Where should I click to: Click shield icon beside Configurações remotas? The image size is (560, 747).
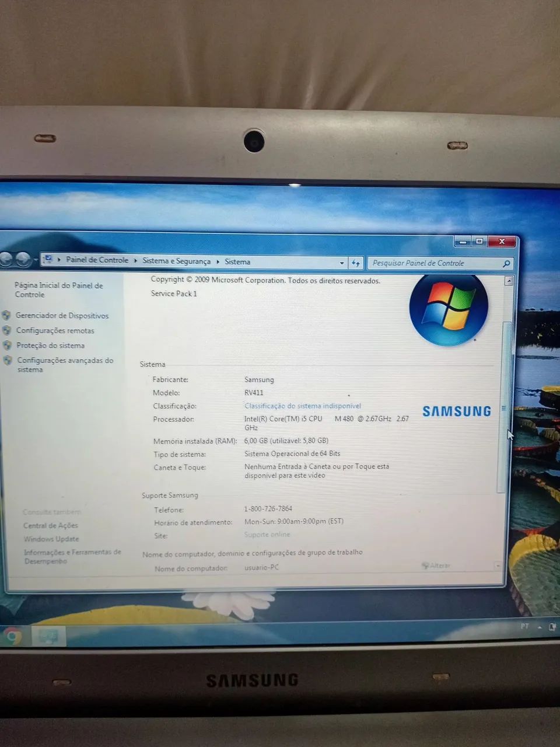[6, 330]
